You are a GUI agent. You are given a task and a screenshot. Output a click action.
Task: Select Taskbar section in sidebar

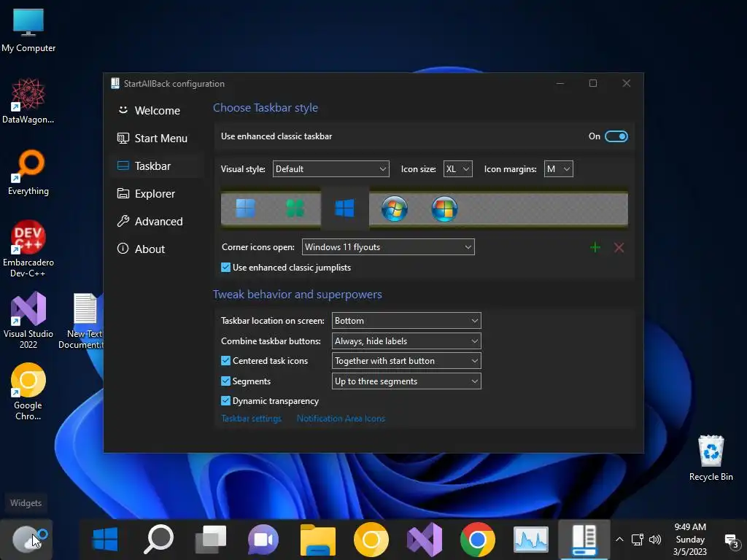coord(157,166)
